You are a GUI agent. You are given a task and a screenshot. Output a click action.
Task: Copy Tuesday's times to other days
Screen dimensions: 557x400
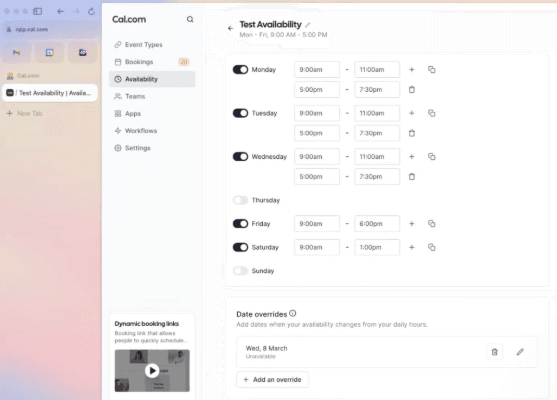point(432,113)
